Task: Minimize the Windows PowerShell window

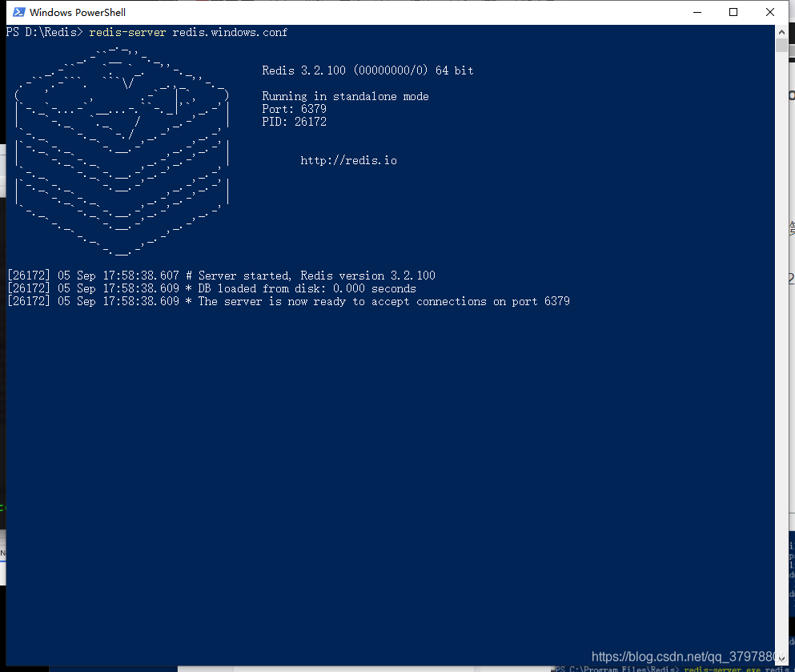Action: (697, 12)
